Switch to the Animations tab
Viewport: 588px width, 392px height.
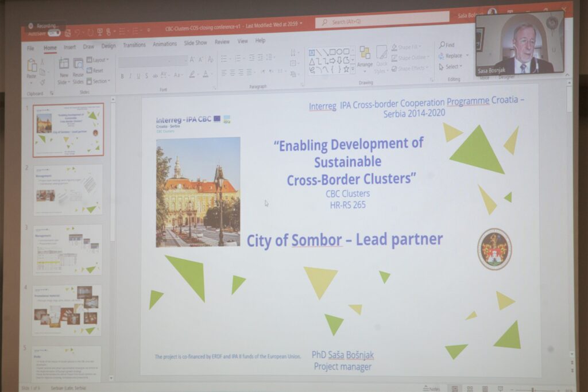(x=165, y=44)
